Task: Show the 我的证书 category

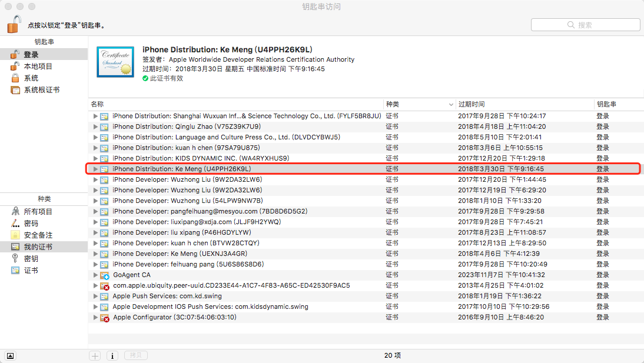Action: [44, 247]
